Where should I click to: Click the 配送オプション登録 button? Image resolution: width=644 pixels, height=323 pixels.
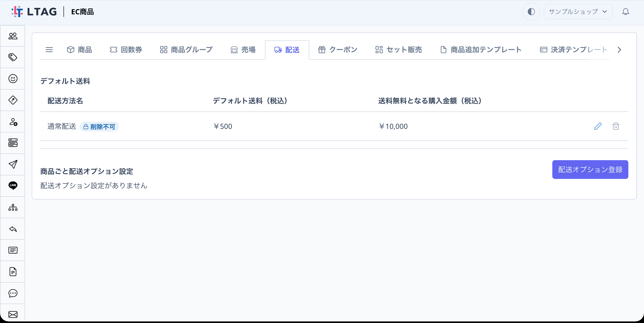tap(590, 170)
